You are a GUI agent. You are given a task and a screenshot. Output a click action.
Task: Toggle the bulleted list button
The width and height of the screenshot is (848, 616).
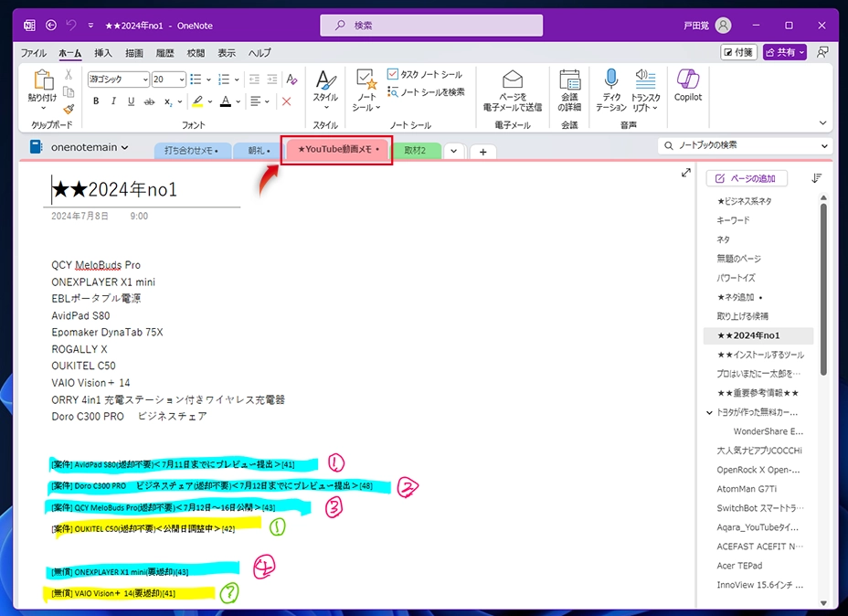196,80
